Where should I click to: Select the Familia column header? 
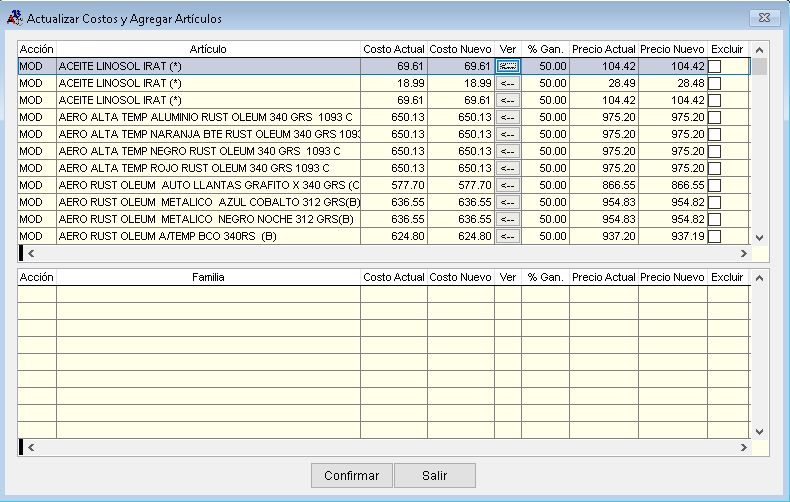208,277
